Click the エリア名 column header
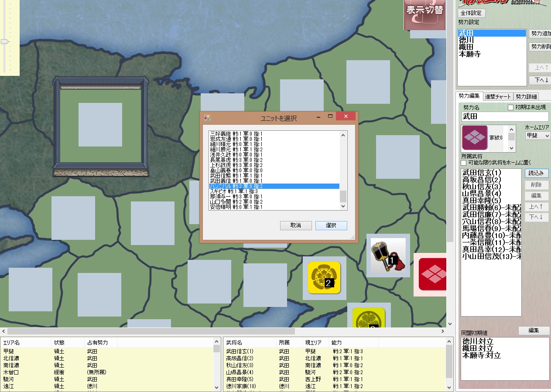Screen dimensions: 551x392 (26, 343)
